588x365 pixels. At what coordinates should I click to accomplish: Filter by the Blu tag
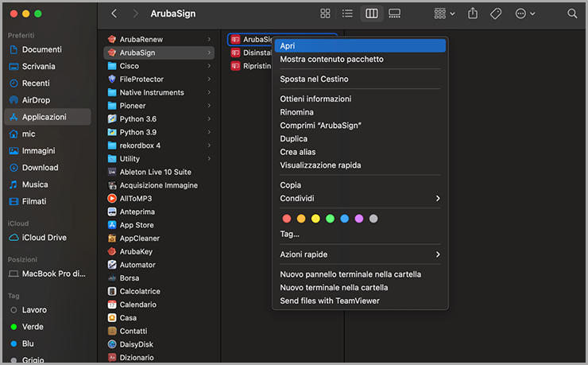48,344
